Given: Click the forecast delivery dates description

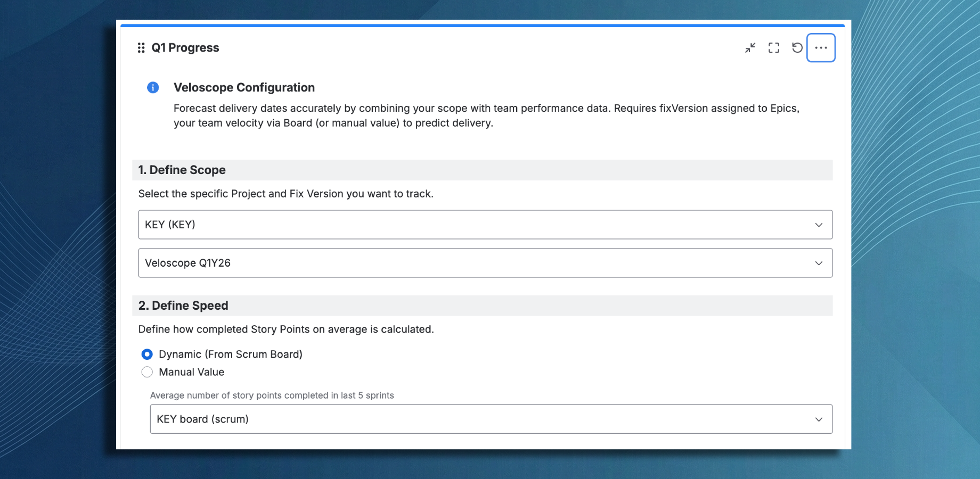Looking at the screenshot, I should tap(486, 115).
